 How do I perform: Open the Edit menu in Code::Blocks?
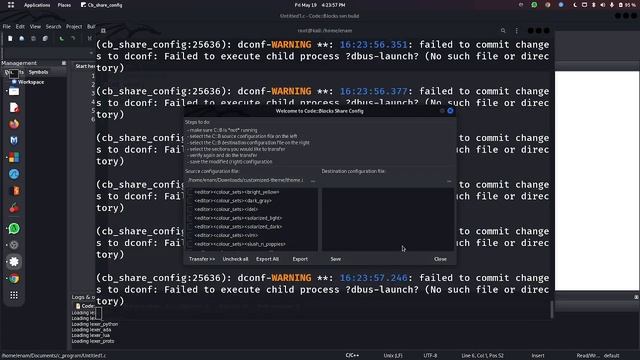tap(20, 27)
